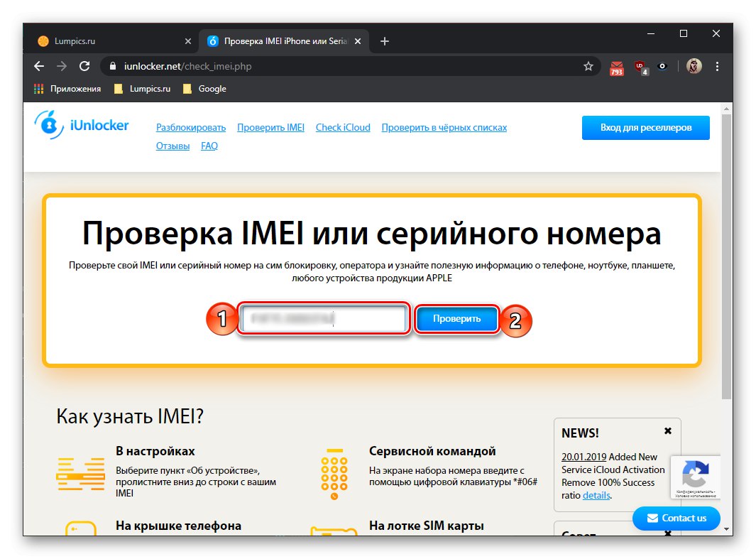Reload the page with refresh icon

pyautogui.click(x=85, y=66)
